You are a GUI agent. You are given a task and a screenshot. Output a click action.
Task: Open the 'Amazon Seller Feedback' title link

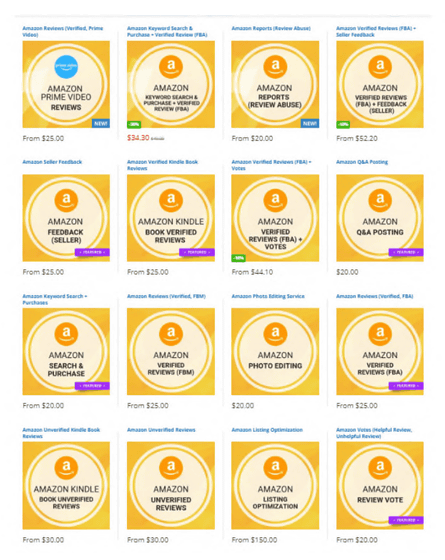click(x=52, y=162)
